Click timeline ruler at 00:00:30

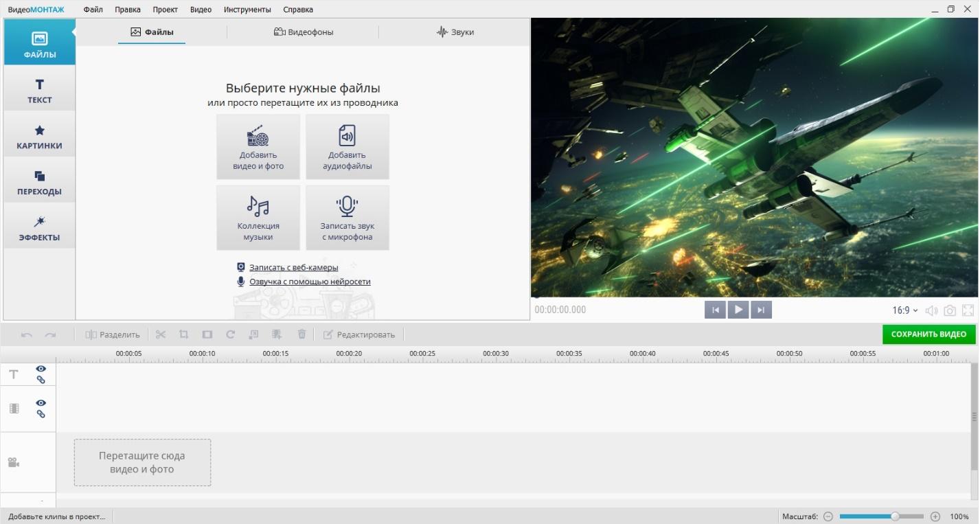click(496, 354)
